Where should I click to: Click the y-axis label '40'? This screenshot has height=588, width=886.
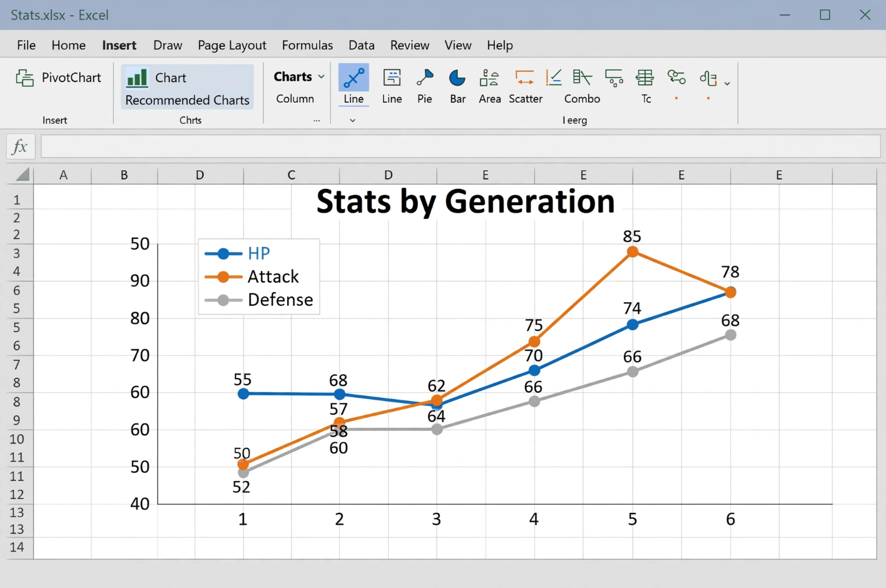pyautogui.click(x=140, y=504)
